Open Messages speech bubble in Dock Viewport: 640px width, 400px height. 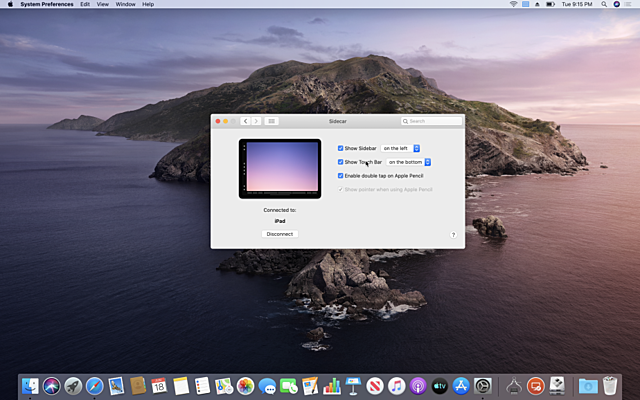(x=267, y=386)
